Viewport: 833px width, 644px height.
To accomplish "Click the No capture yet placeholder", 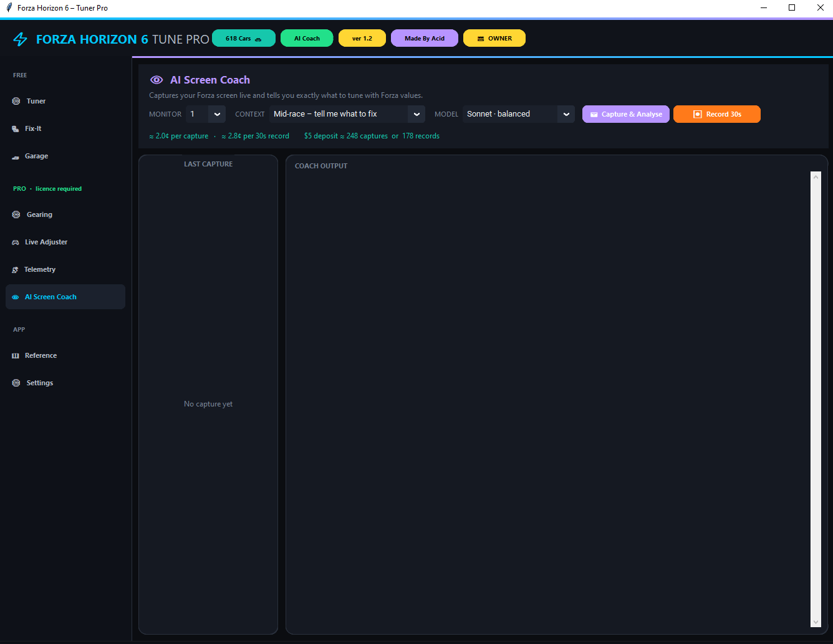I will pyautogui.click(x=208, y=404).
